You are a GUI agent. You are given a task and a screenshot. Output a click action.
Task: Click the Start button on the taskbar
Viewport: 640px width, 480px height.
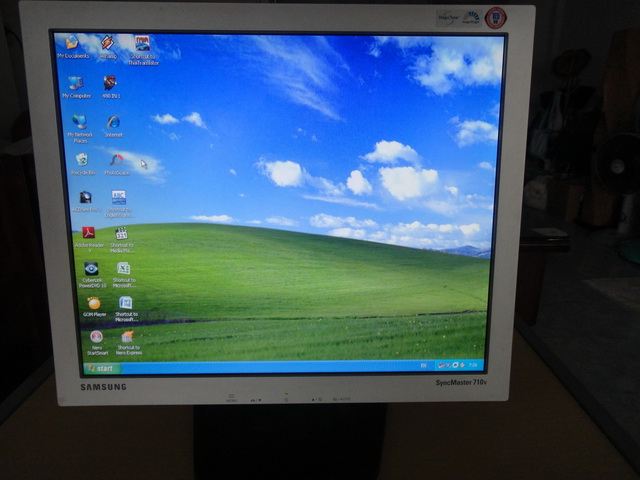tap(102, 368)
